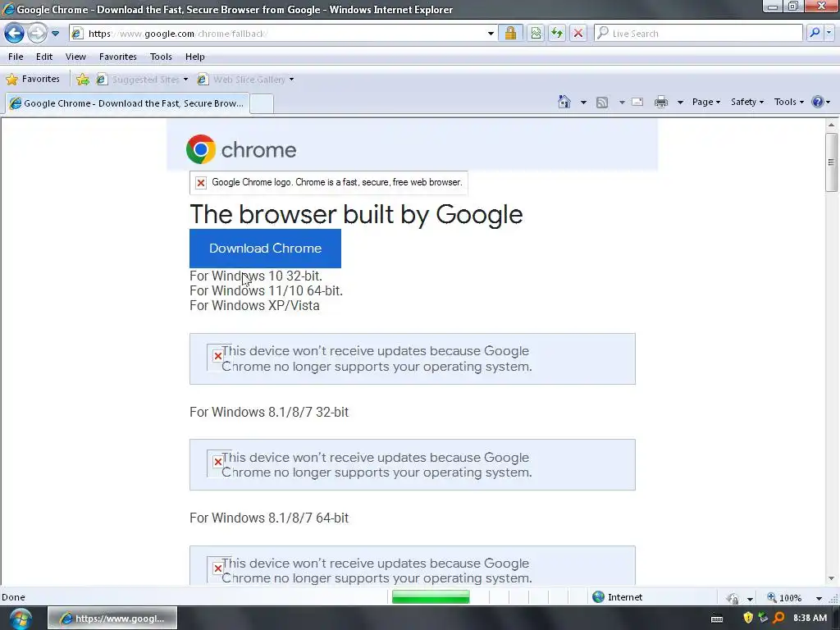Expand the Feeds dropdown arrow
The height and width of the screenshot is (630, 840).
point(622,103)
